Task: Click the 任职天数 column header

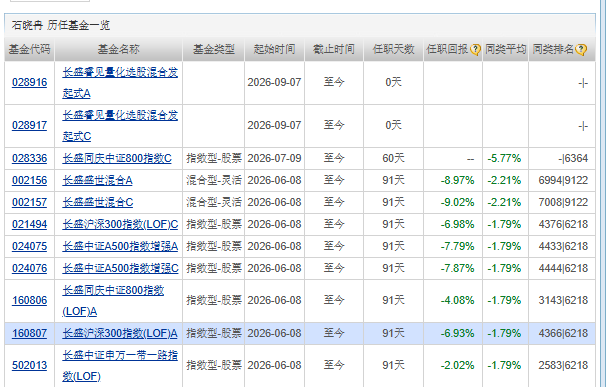Action: [393, 49]
